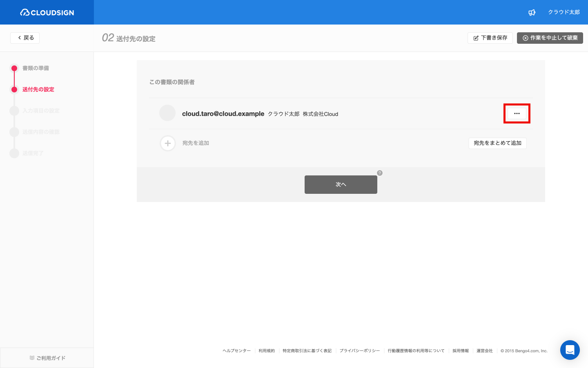
Task: Open 運営会社 footer link
Action: point(485,351)
